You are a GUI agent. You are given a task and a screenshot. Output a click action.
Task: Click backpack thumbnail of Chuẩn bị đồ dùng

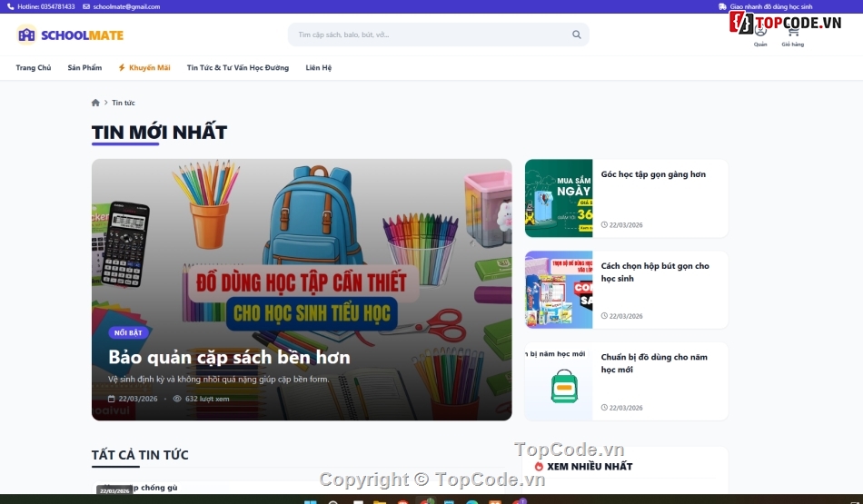(559, 381)
